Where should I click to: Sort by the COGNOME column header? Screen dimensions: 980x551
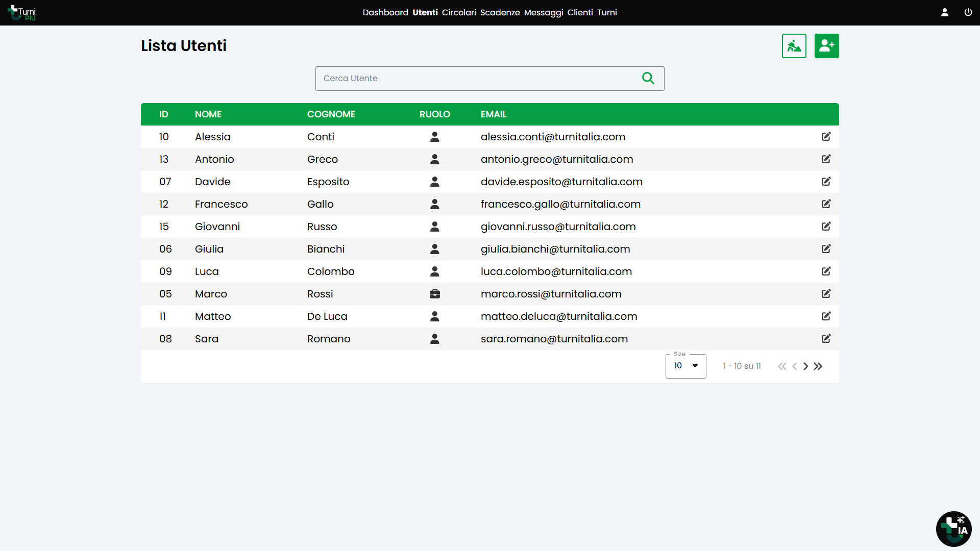[331, 114]
